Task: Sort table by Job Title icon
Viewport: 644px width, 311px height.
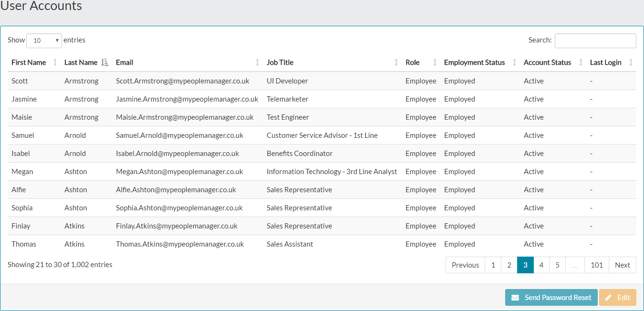Action: [x=396, y=62]
